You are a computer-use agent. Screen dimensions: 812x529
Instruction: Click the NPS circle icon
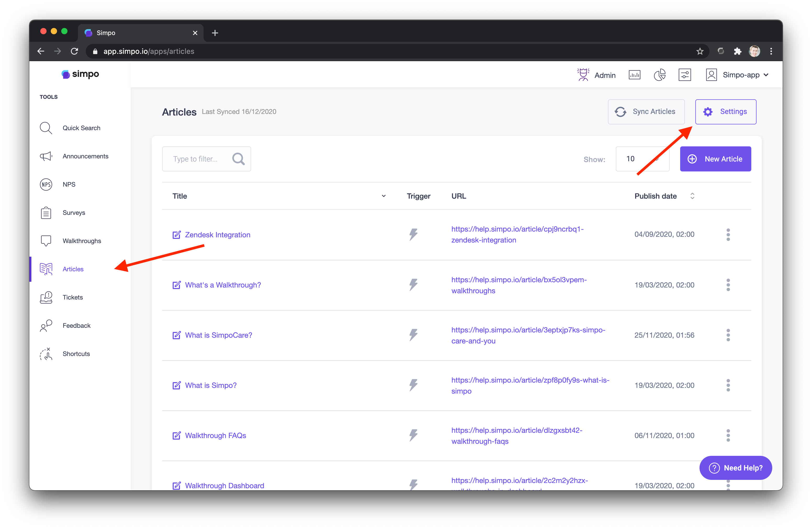pyautogui.click(x=46, y=185)
